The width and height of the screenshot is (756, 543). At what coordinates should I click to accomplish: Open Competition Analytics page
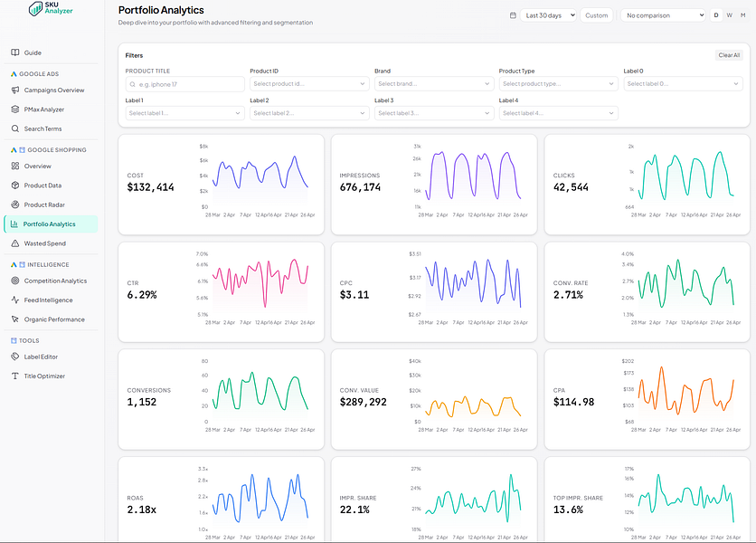51,281
